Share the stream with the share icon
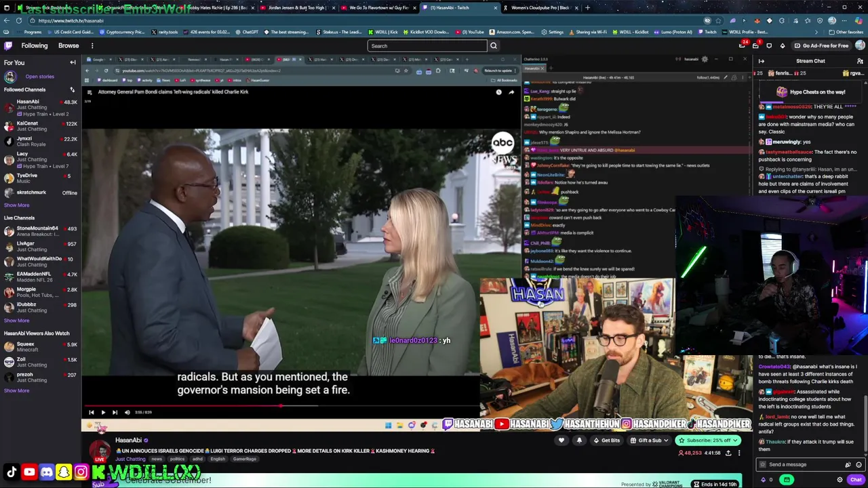868x488 pixels. 728,453
